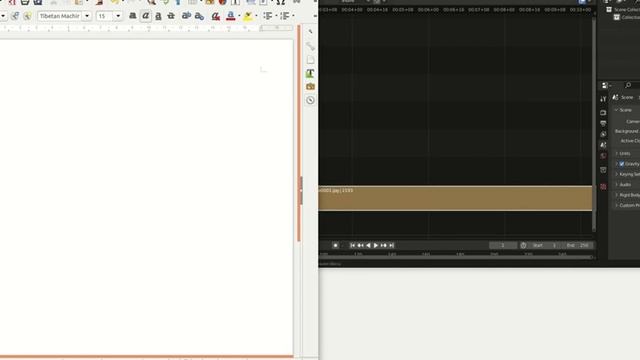Open the numbered list style dropdown arrow
Viewport: 640px width, 360px height.
click(293, 16)
